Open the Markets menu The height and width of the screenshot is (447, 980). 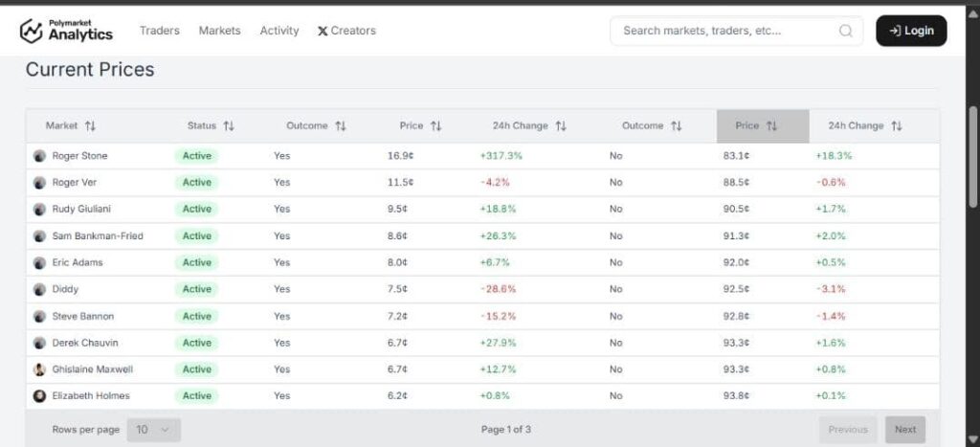click(219, 31)
